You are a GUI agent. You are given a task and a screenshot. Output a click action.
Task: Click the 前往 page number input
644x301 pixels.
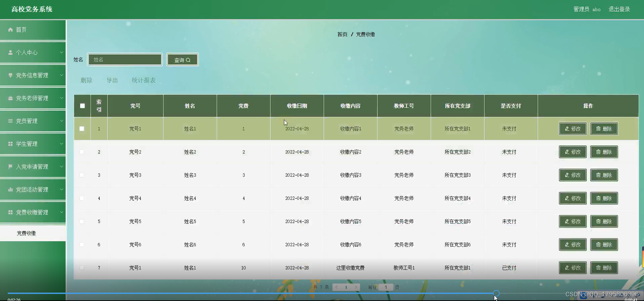tap(386, 287)
